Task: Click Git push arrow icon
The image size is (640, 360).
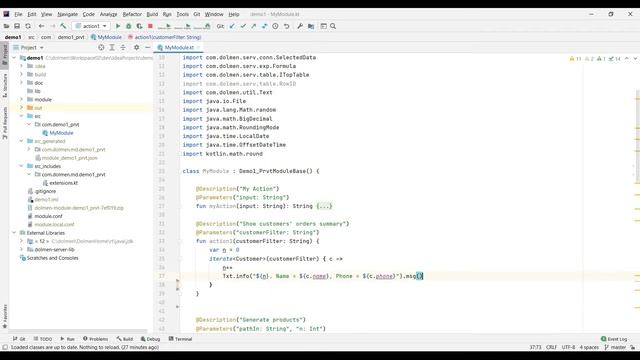Action: click(254, 26)
